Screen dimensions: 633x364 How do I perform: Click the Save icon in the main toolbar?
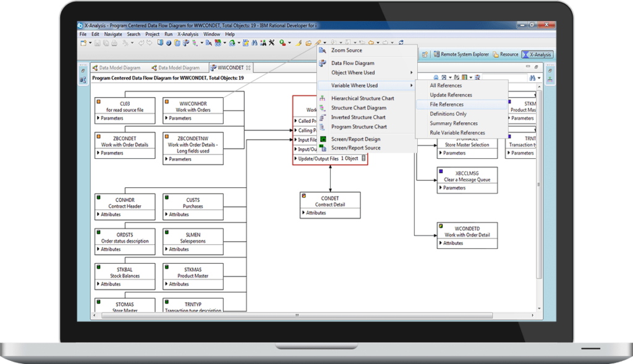[x=96, y=43]
